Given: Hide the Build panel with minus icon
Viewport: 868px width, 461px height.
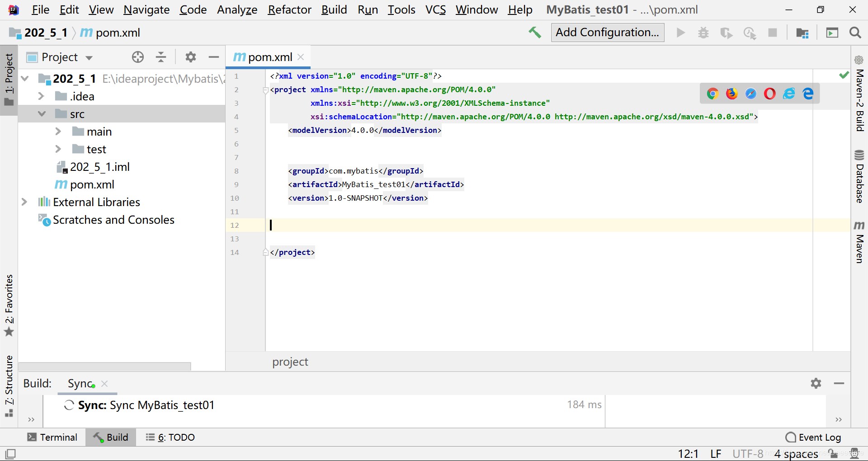Looking at the screenshot, I should [839, 383].
